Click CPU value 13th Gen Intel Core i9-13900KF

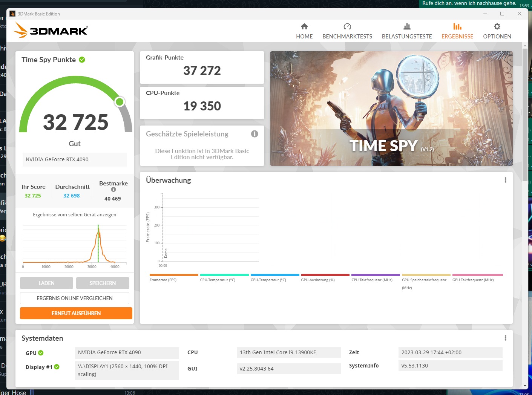point(289,353)
